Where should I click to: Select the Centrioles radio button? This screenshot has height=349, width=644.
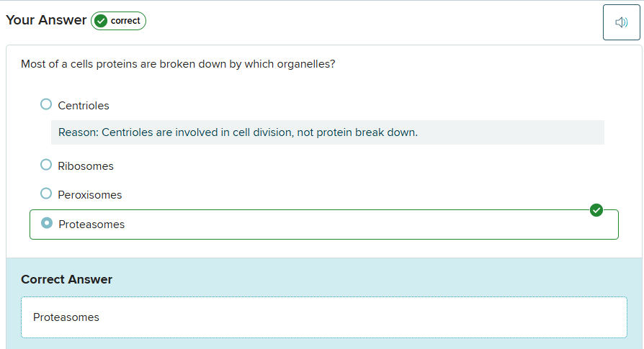tap(46, 104)
